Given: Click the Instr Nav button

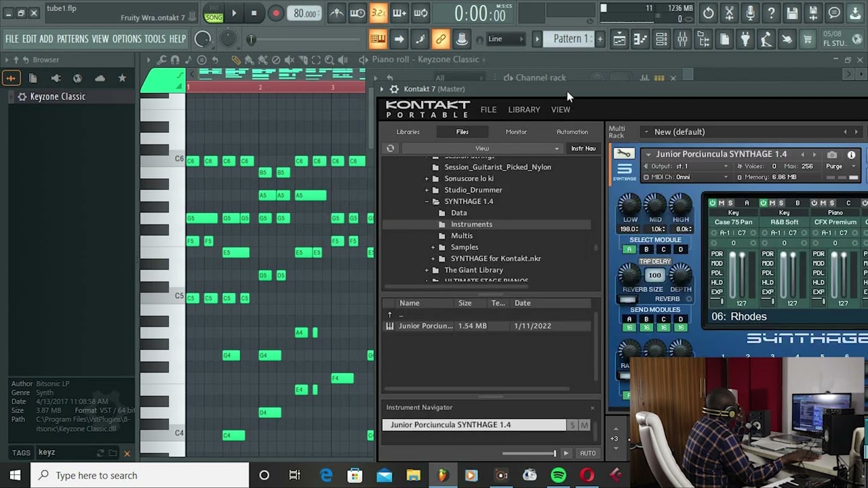Looking at the screenshot, I should [x=583, y=148].
